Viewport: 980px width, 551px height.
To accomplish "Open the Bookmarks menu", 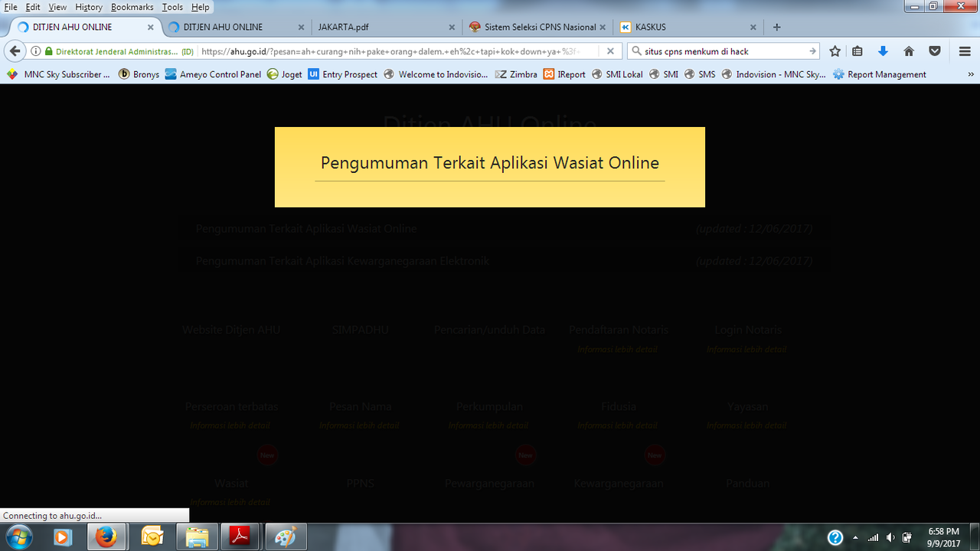I will [x=132, y=7].
